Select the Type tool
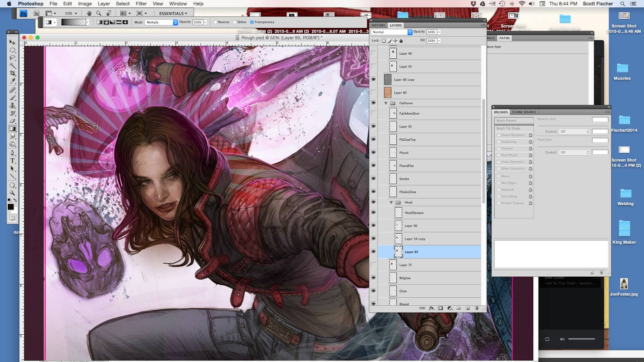This screenshot has width=644, height=362. coord(12,160)
